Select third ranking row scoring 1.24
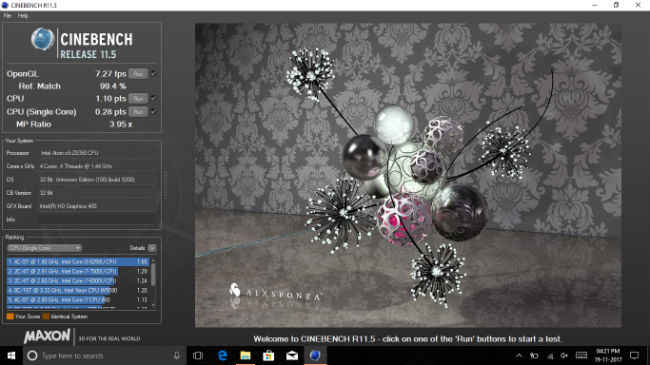 [78, 281]
